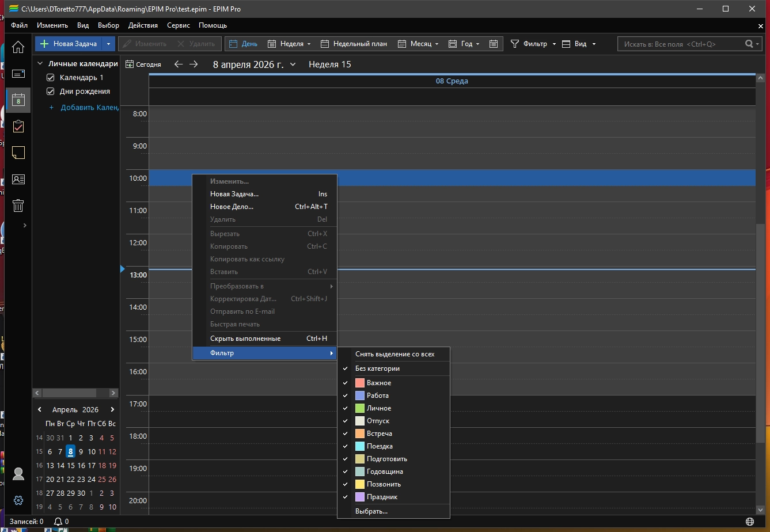The height and width of the screenshot is (532, 770).
Task: Open the Contacts icon in sidebar
Action: pyautogui.click(x=18, y=180)
